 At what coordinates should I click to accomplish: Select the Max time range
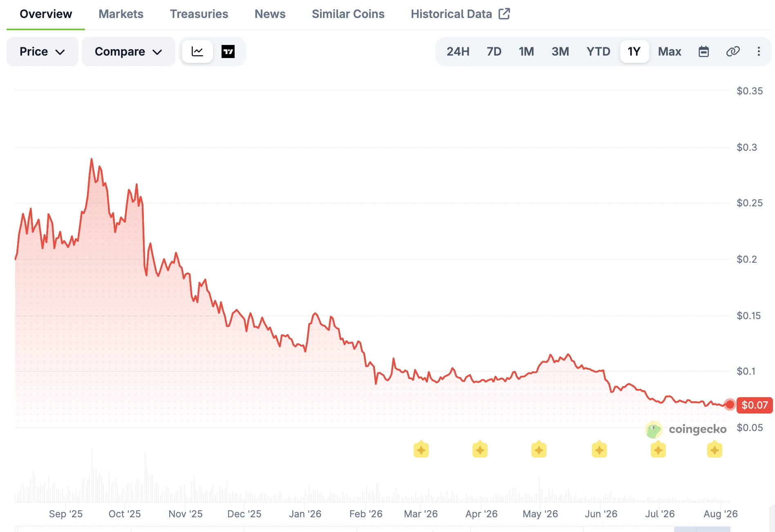670,51
